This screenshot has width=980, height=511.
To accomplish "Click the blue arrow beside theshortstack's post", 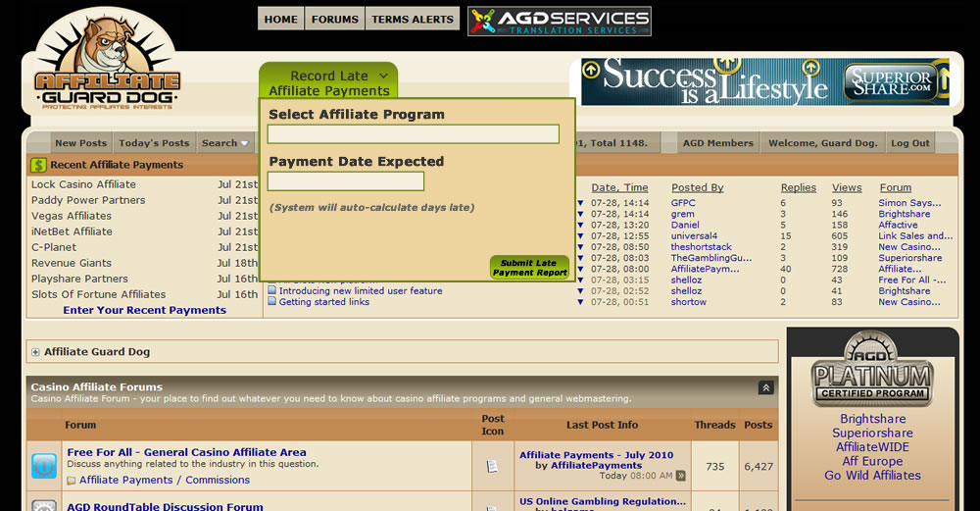I will (580, 247).
